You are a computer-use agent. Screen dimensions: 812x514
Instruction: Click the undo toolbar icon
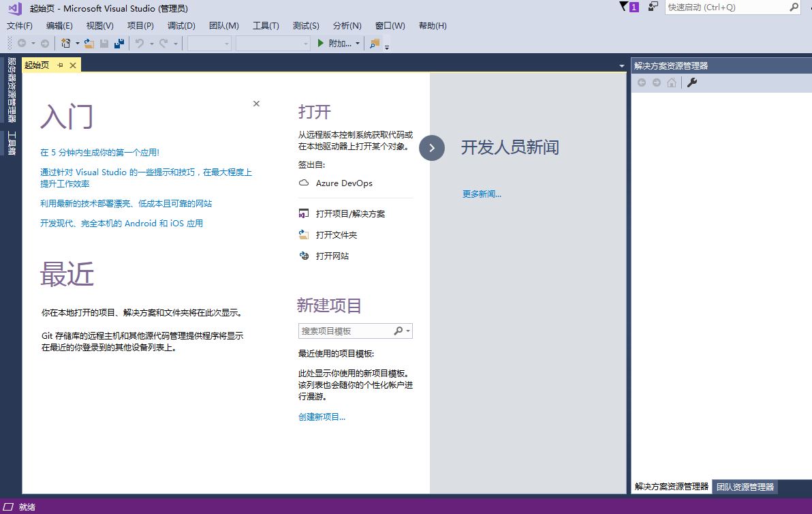tap(139, 44)
